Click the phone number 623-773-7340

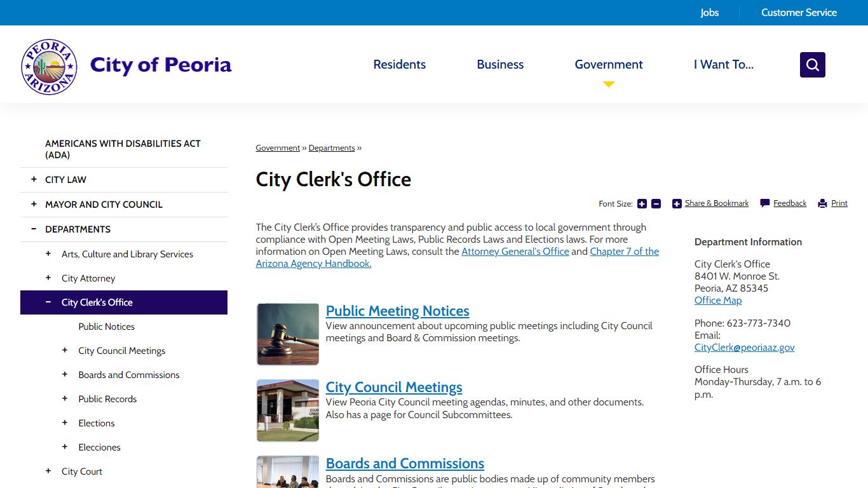(759, 323)
